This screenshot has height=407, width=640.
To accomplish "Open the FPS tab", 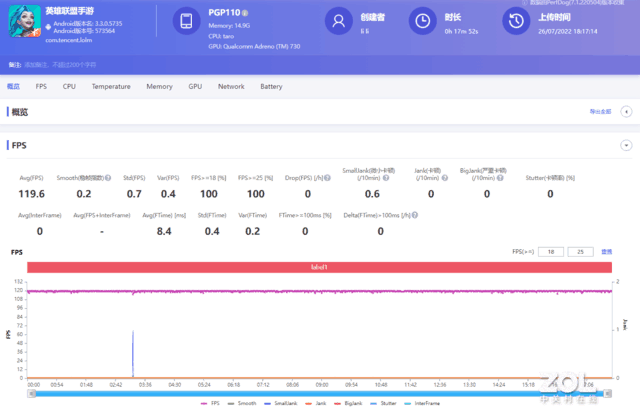I will point(41,87).
